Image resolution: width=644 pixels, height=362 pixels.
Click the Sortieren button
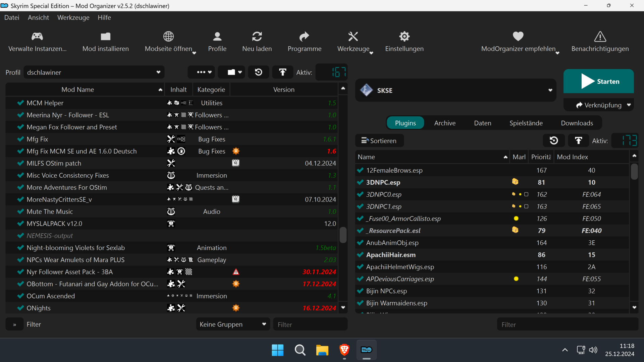pyautogui.click(x=379, y=140)
